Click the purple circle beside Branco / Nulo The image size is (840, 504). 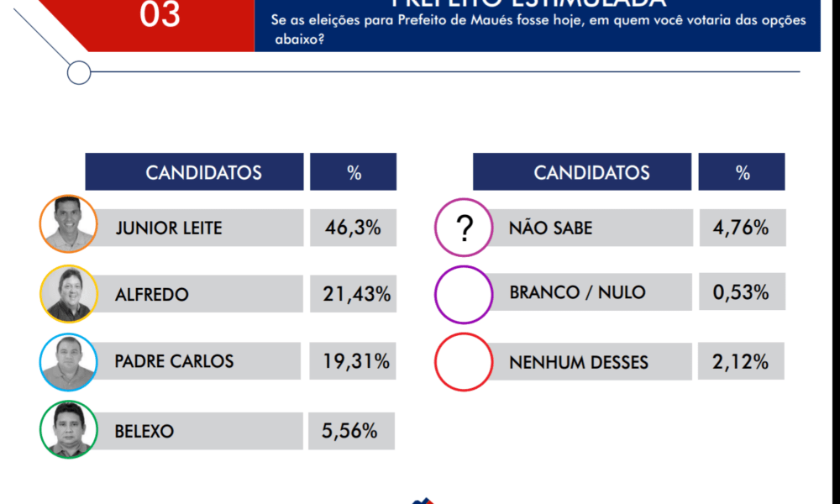(464, 295)
